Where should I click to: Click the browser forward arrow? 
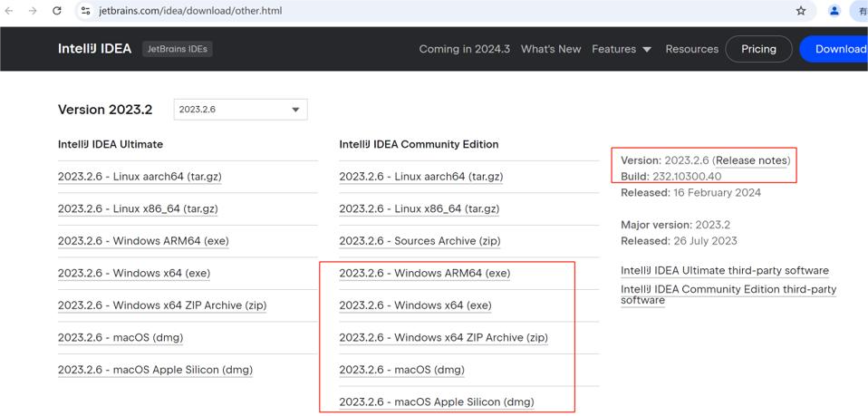(34, 11)
